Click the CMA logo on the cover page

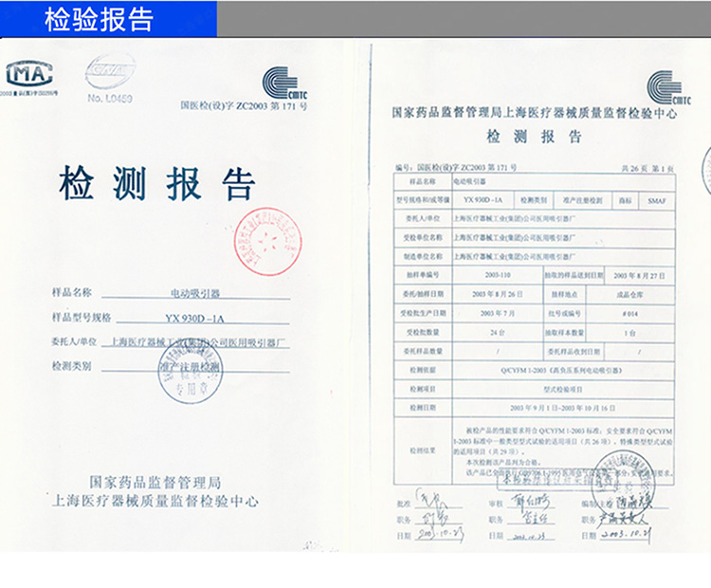tap(28, 74)
